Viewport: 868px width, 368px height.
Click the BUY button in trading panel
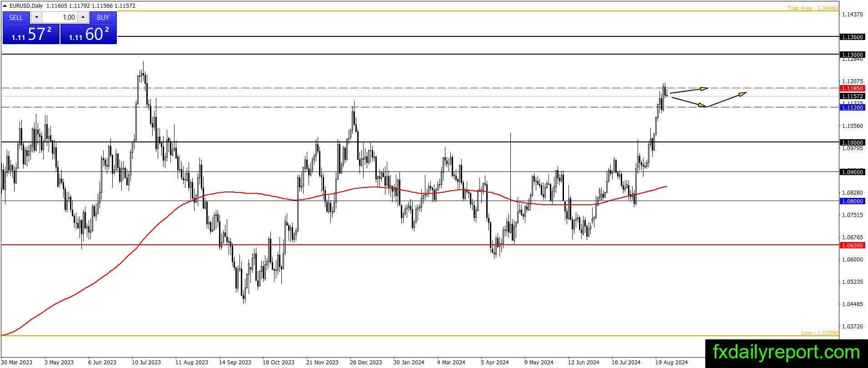(x=103, y=17)
